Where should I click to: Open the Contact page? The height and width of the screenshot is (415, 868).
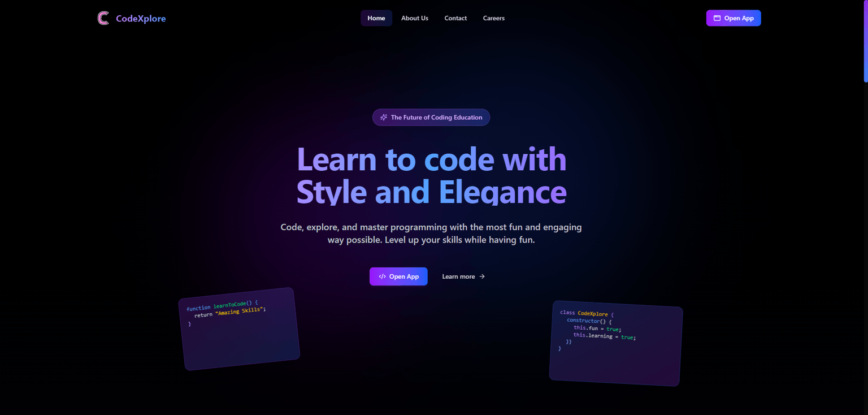point(455,18)
